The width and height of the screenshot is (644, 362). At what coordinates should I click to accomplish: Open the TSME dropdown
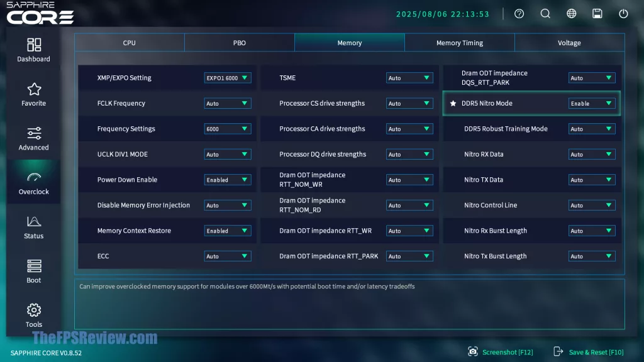coord(409,78)
